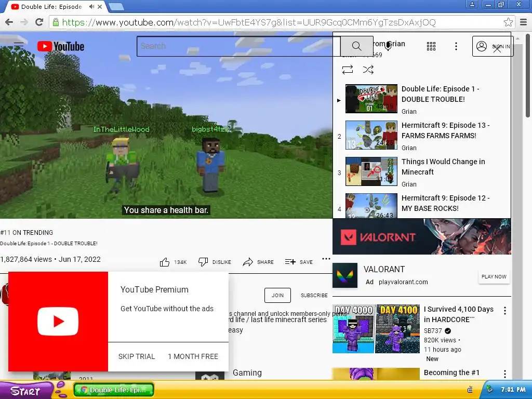The image size is (532, 399).
Task: Click Skip Trial in the Premium popup
Action: click(137, 356)
